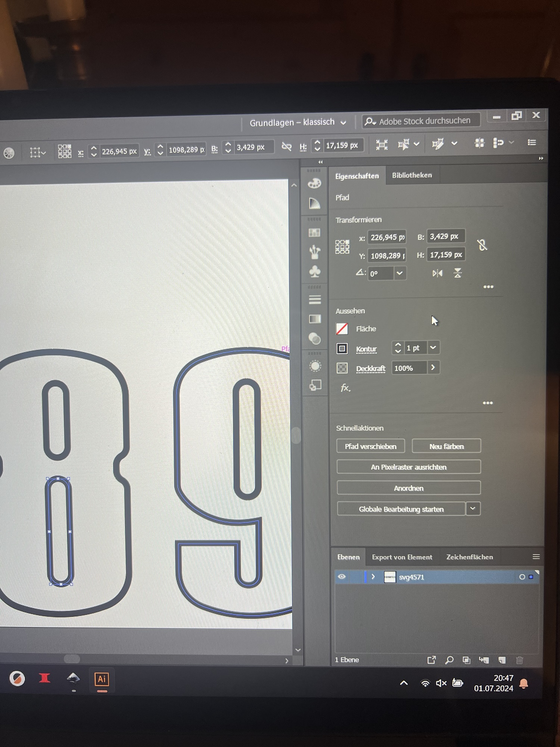Open the fx effects menu
The image size is (560, 747).
point(345,388)
